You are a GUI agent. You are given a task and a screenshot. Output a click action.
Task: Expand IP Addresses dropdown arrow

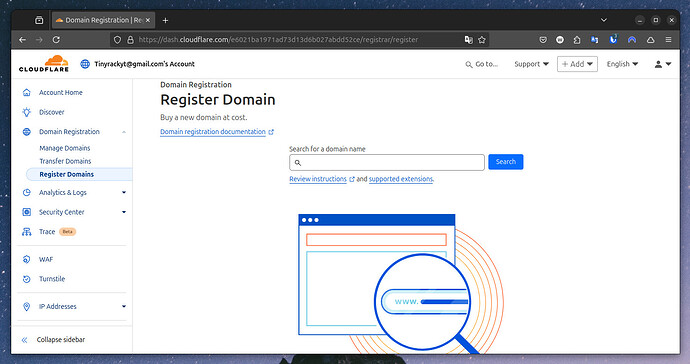[124, 306]
